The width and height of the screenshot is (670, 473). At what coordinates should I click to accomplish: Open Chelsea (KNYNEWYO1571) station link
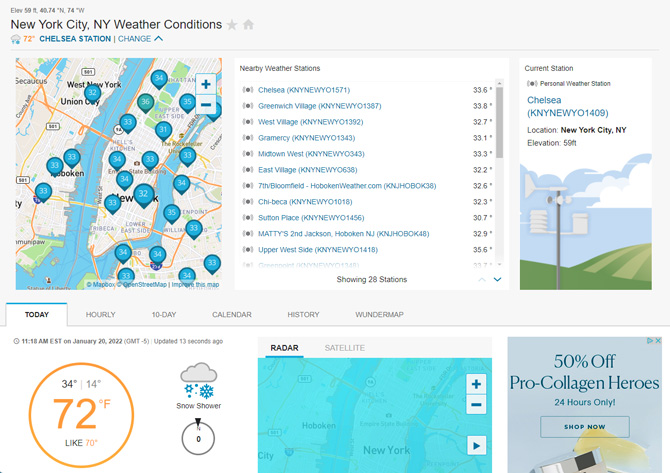click(x=304, y=90)
